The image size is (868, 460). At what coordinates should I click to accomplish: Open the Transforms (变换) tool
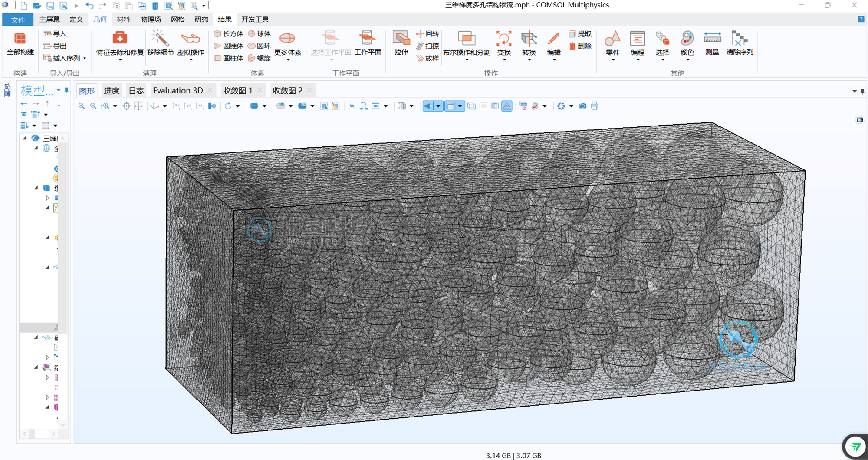[504, 45]
